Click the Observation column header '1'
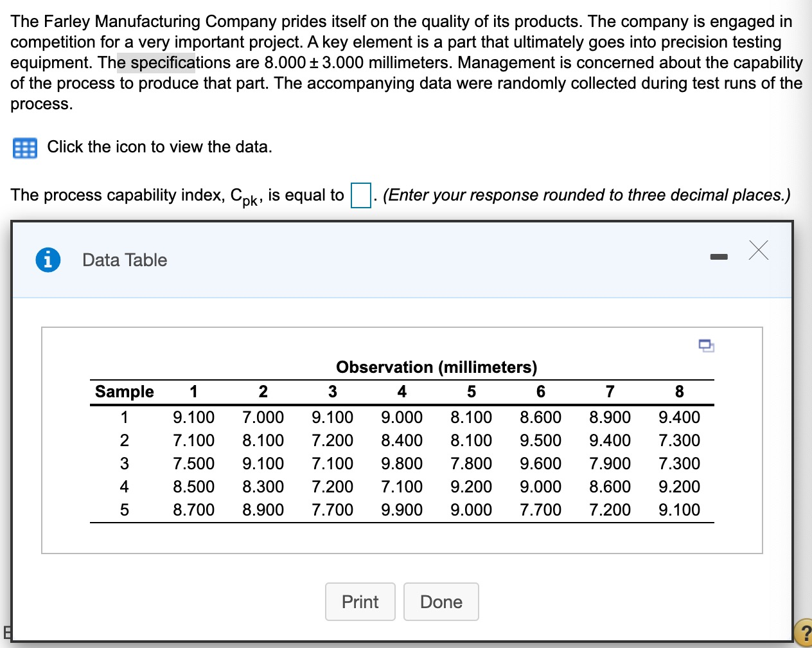This screenshot has height=648, width=812. (x=193, y=392)
